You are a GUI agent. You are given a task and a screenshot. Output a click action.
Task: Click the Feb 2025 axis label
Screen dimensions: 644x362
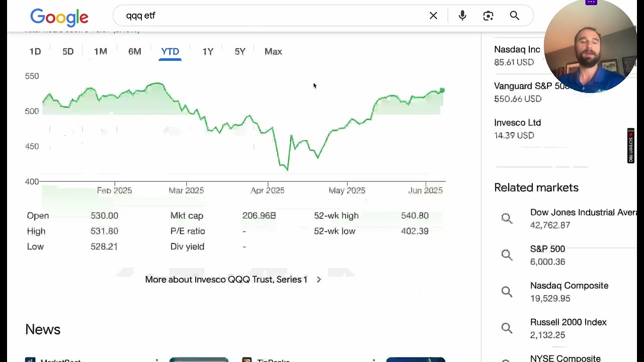[114, 191]
